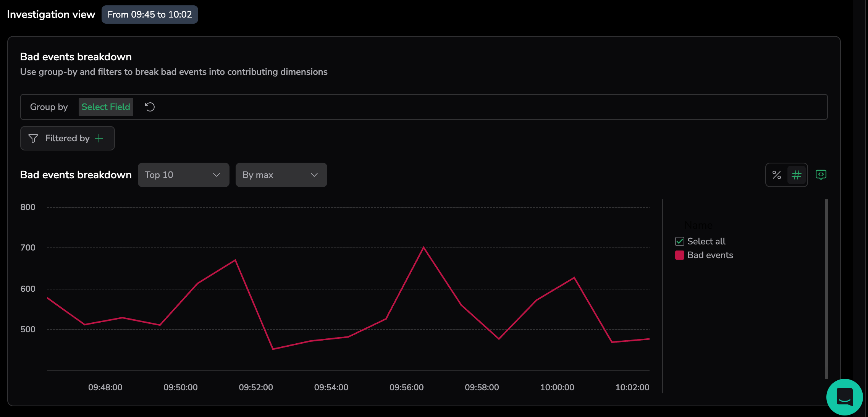Click the reset group-by circular arrow icon
This screenshot has height=417, width=868.
(x=150, y=107)
